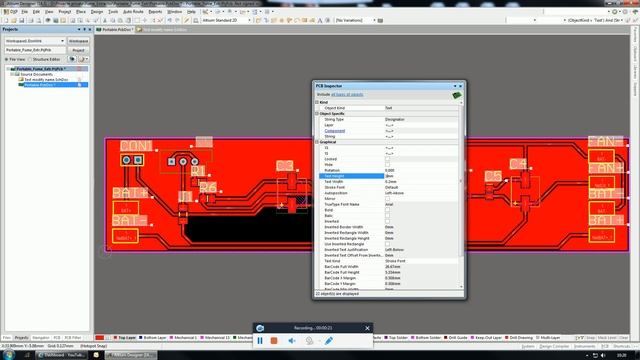Toggle the Inverted checkbox in PCB Inspector
The image size is (640, 360).
click(387, 221)
